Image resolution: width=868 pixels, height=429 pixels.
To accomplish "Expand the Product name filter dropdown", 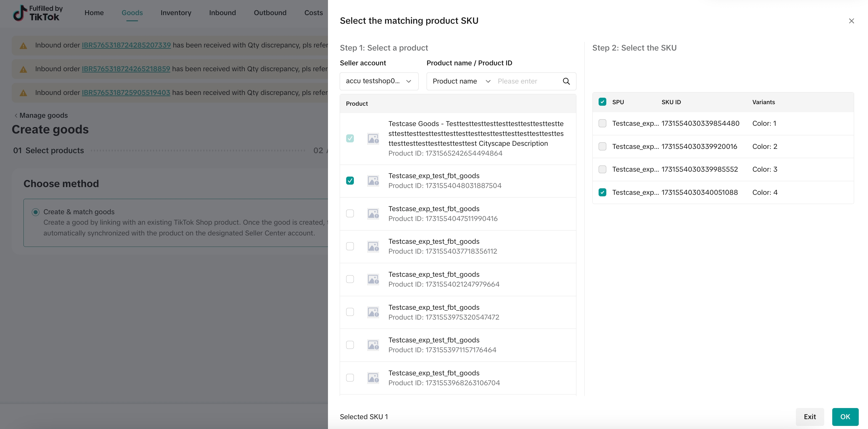I will 461,81.
